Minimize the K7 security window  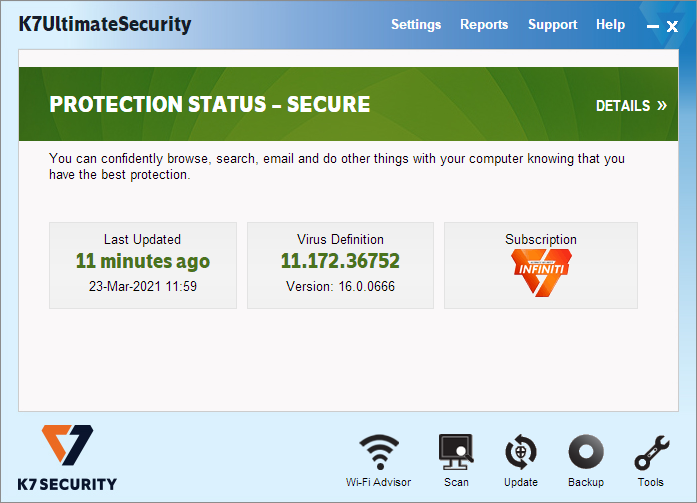tap(653, 27)
